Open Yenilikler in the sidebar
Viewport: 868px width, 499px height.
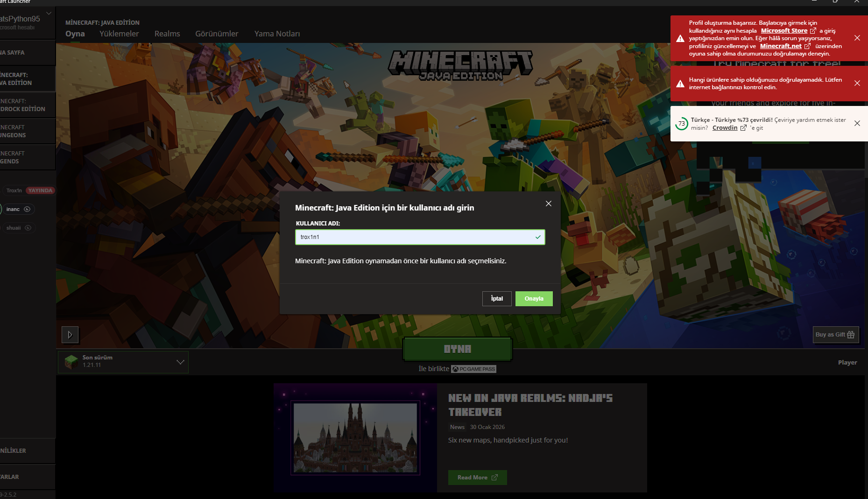pos(28,451)
